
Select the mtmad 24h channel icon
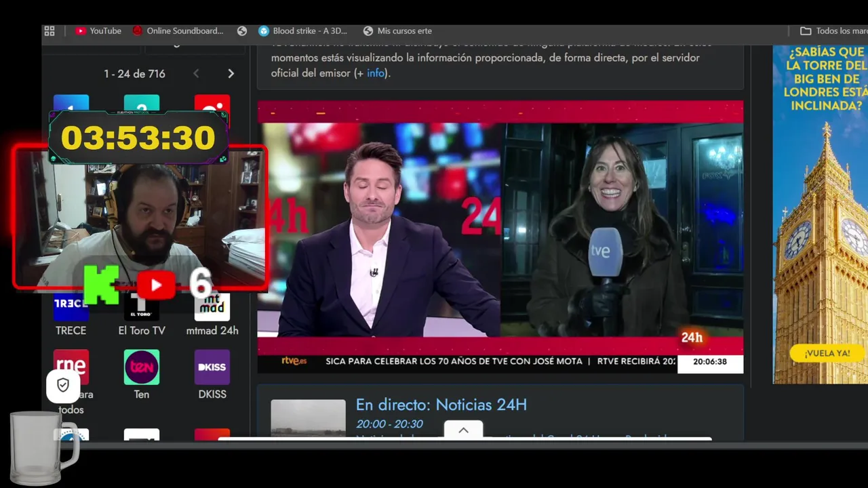click(x=212, y=307)
